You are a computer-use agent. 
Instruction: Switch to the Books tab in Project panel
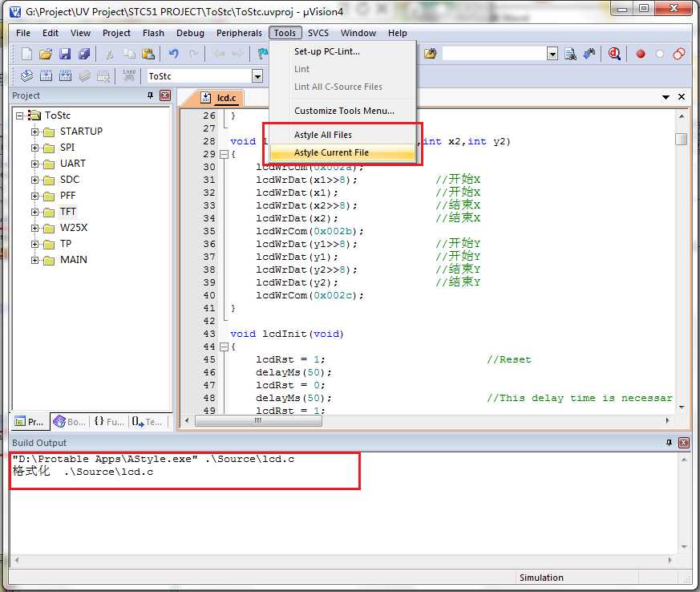tap(70, 421)
